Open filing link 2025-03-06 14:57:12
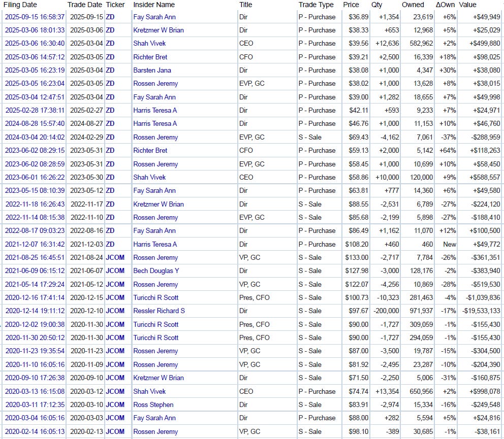This screenshot has height=439, width=504. (35, 57)
